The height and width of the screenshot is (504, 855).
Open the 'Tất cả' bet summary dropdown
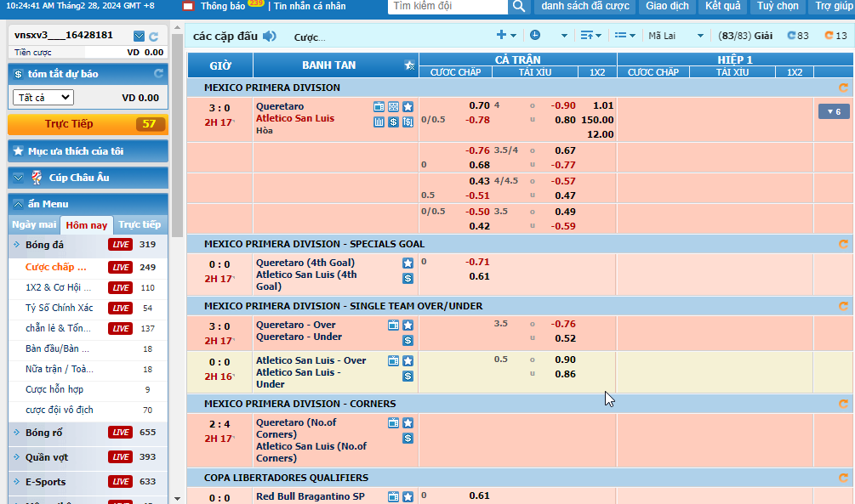(x=43, y=98)
